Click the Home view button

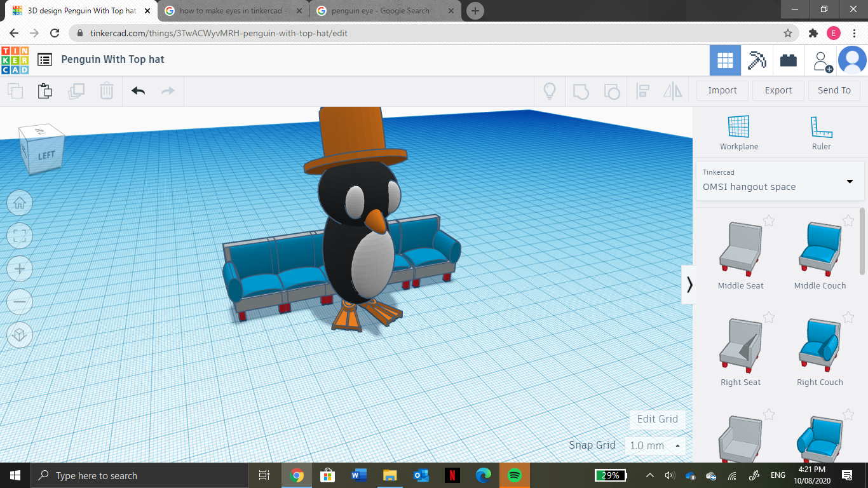click(x=20, y=203)
